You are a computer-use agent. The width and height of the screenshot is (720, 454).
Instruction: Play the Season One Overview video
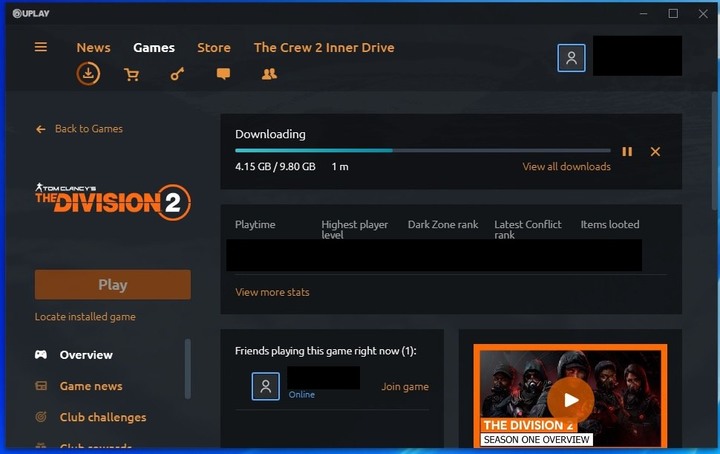point(570,400)
